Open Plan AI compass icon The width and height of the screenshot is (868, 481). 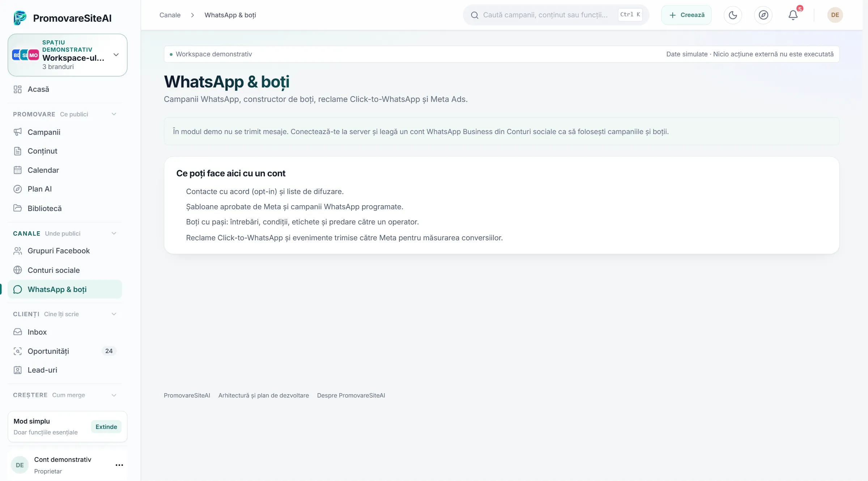coord(17,189)
